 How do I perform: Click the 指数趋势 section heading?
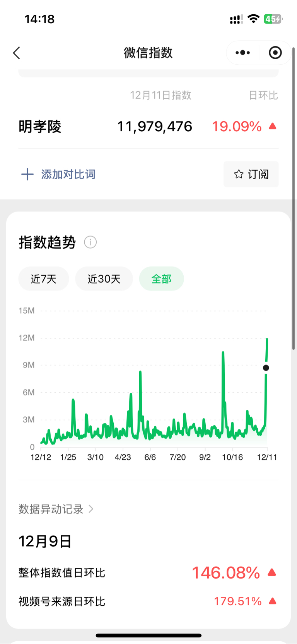[x=47, y=242]
